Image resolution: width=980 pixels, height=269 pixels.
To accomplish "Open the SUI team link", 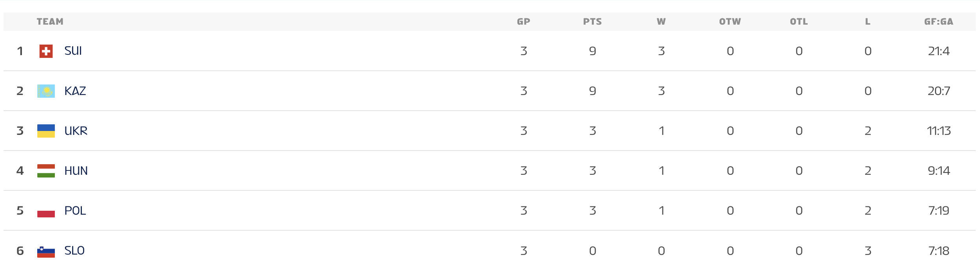I will 73,51.
